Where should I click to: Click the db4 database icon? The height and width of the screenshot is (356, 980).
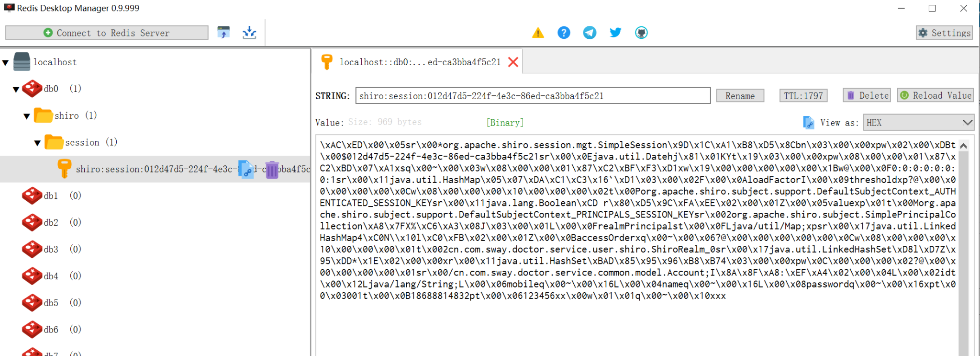pyautogui.click(x=32, y=276)
